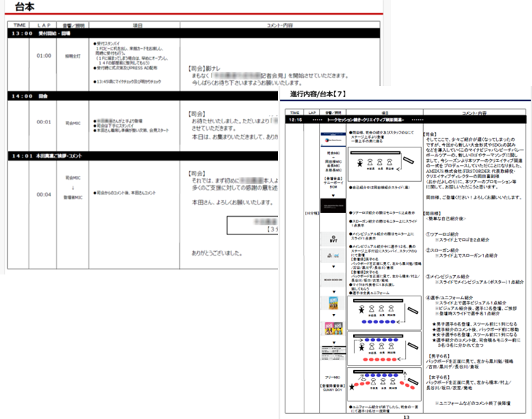The height and width of the screenshot is (419, 532).
Task: Click the 【司会】影ナレ line
Action: (x=204, y=69)
